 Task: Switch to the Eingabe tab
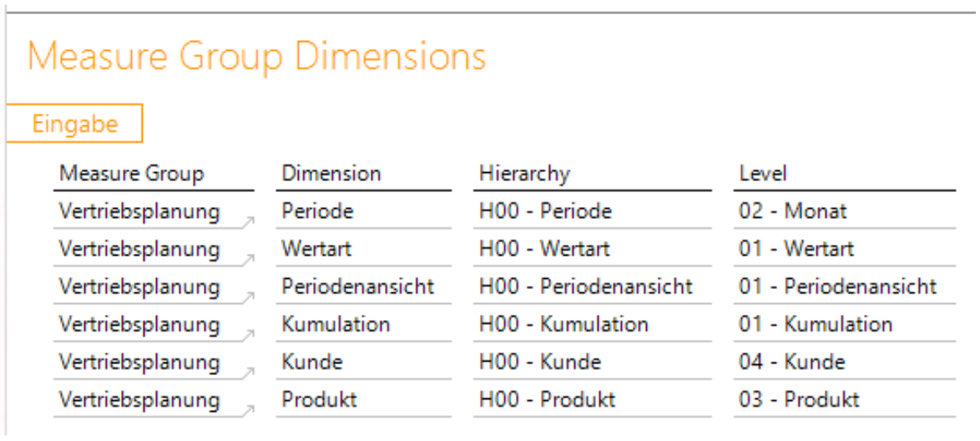pyautogui.click(x=75, y=124)
